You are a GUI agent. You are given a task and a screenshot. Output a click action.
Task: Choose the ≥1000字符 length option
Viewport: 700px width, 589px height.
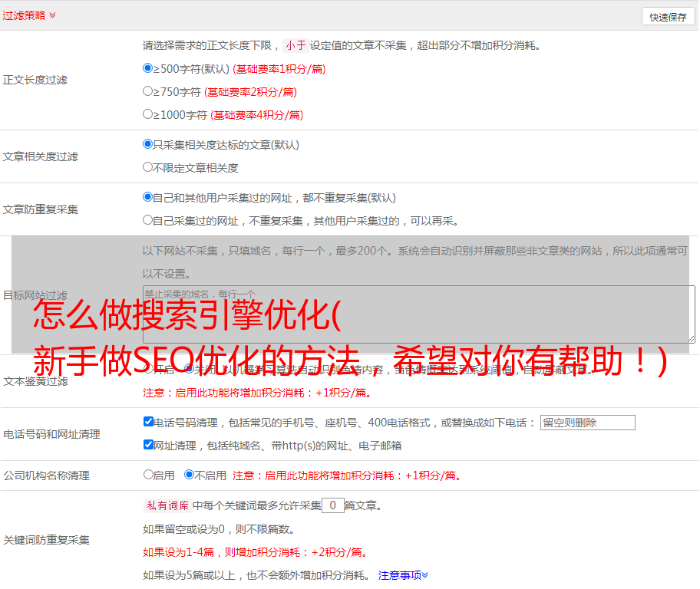coord(148,114)
